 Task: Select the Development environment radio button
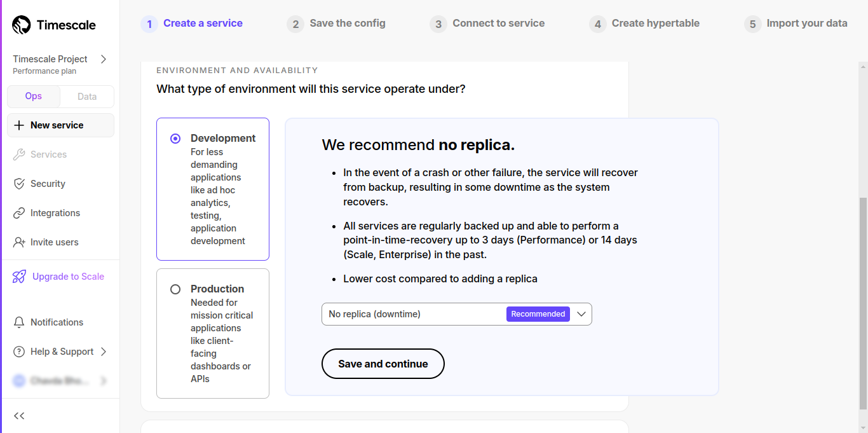pyautogui.click(x=175, y=139)
